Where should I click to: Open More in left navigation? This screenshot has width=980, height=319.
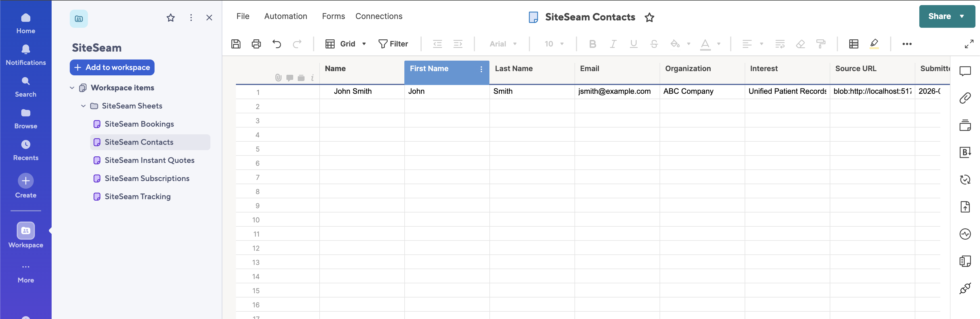click(26, 273)
